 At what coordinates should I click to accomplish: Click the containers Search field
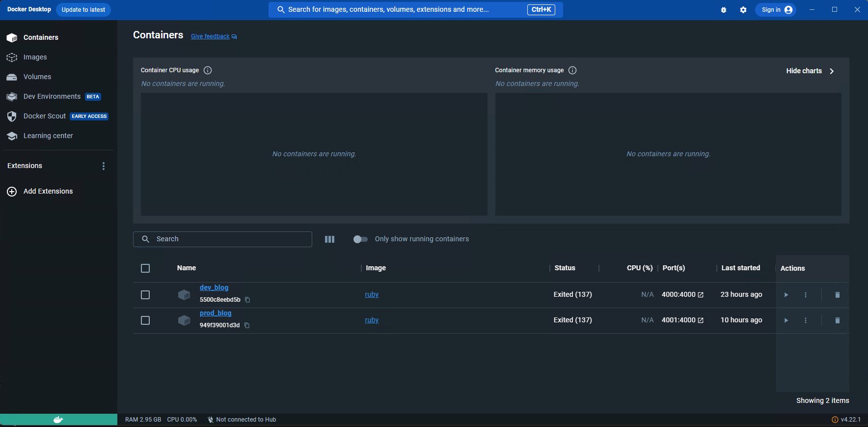tap(222, 239)
